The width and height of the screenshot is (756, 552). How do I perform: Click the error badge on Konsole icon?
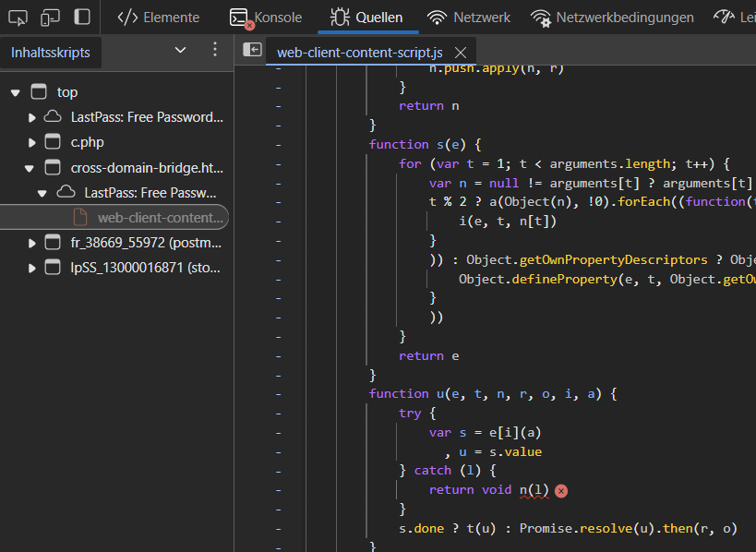(x=249, y=26)
